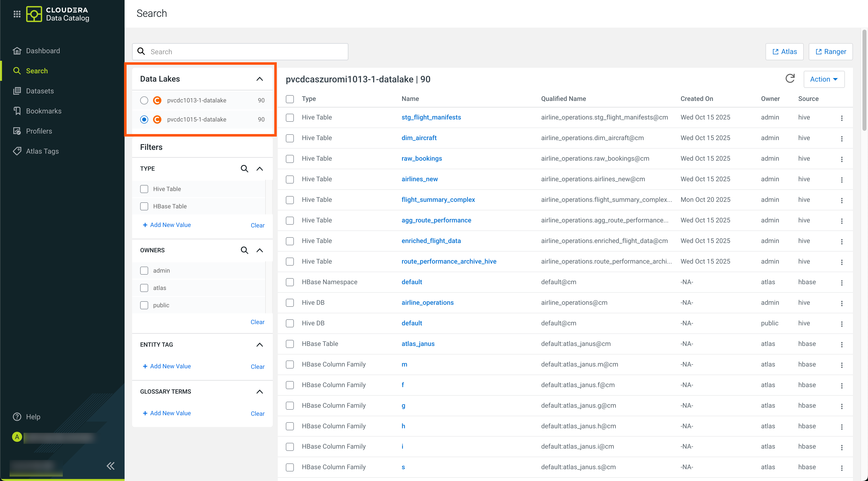Enable the atlas owner filter checkbox

[x=144, y=288]
